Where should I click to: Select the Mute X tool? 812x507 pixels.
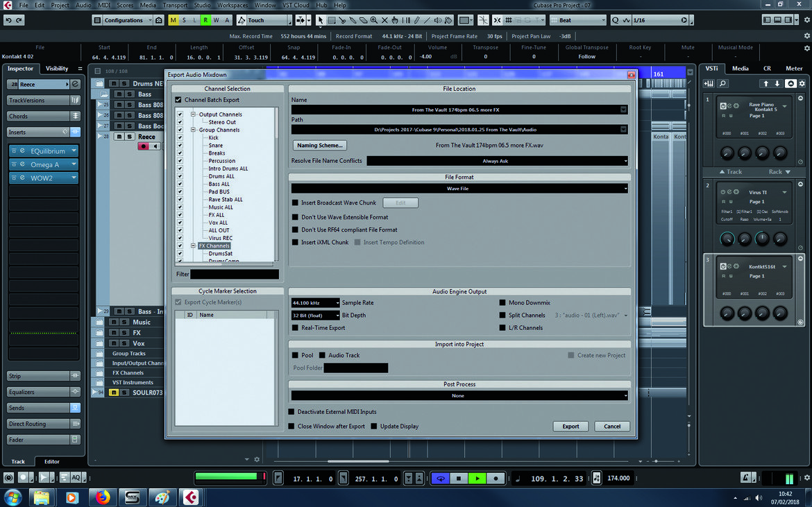(x=384, y=20)
